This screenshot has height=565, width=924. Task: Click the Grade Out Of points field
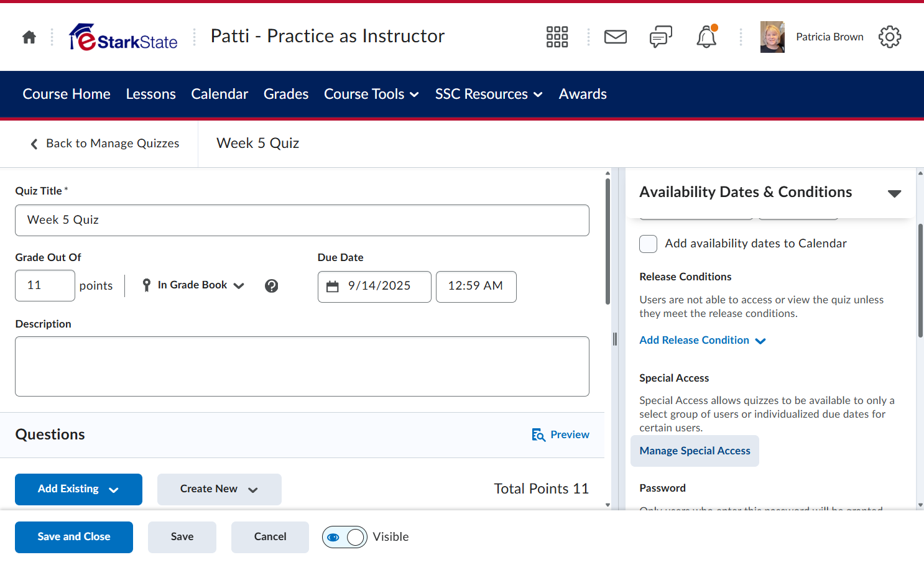(45, 286)
